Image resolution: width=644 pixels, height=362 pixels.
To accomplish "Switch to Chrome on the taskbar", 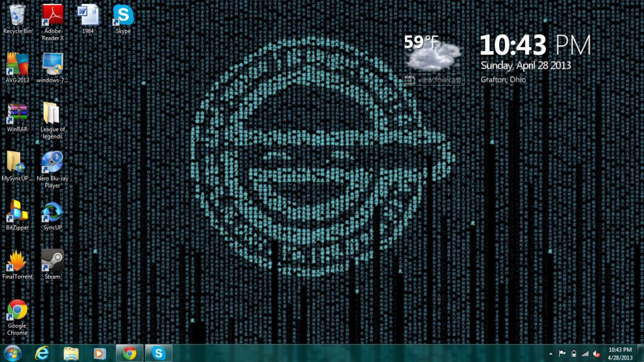I will (x=130, y=353).
